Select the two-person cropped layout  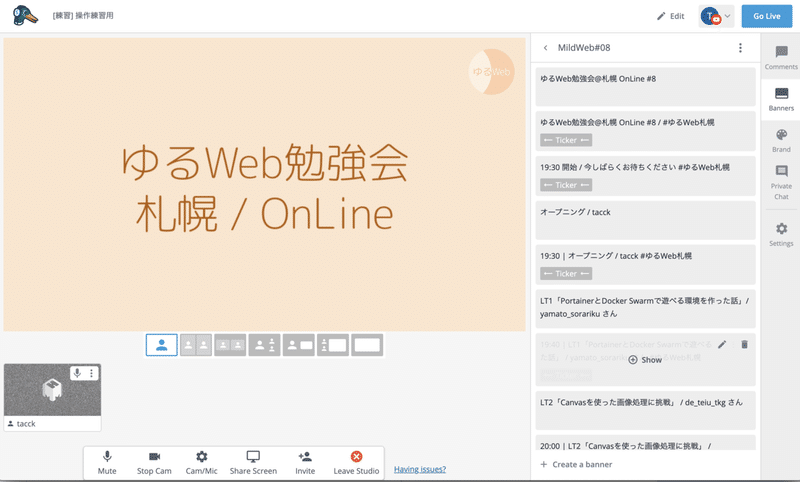click(x=196, y=345)
